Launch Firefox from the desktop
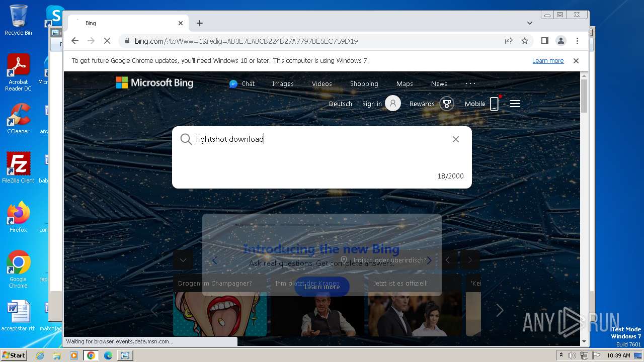 [18, 217]
